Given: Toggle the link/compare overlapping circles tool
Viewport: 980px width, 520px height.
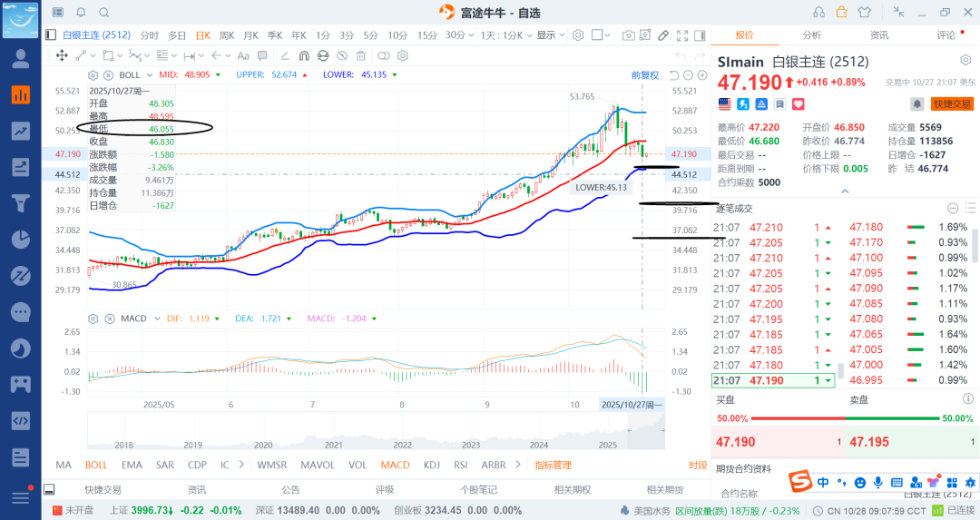Looking at the screenshot, I should coord(384,55).
